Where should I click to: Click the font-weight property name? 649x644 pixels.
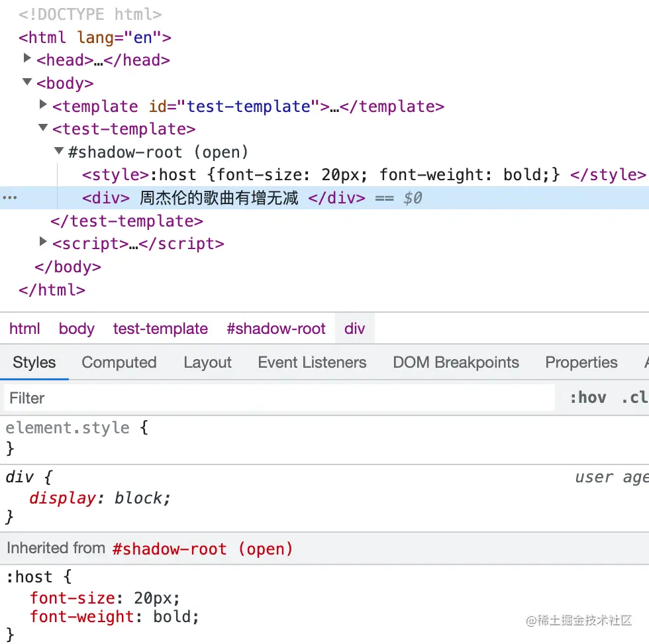82,617
